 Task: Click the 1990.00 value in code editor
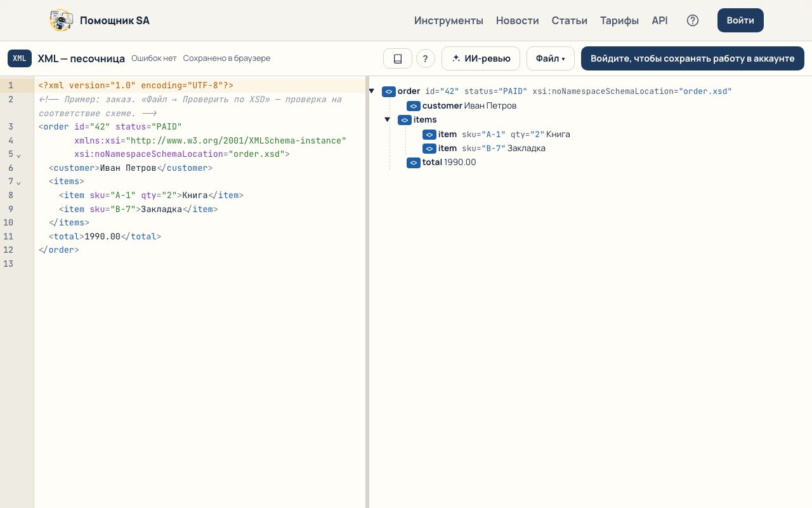tap(102, 237)
